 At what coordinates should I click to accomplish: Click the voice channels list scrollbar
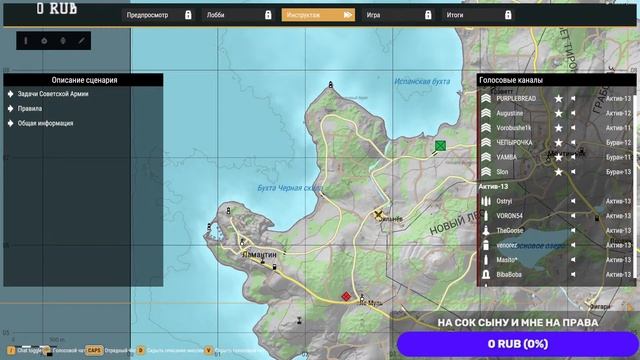tap(634, 186)
